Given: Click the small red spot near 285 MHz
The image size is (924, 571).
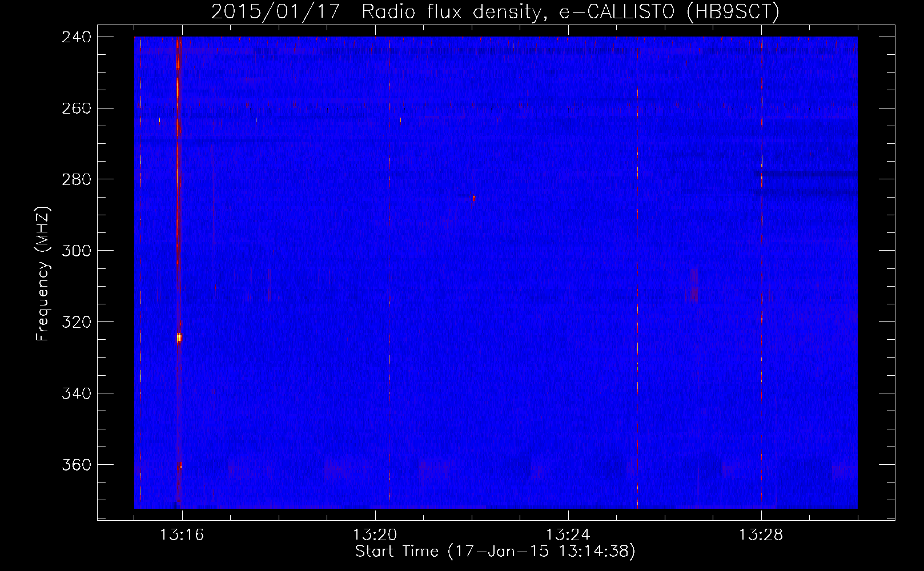Looking at the screenshot, I should pyautogui.click(x=473, y=198).
